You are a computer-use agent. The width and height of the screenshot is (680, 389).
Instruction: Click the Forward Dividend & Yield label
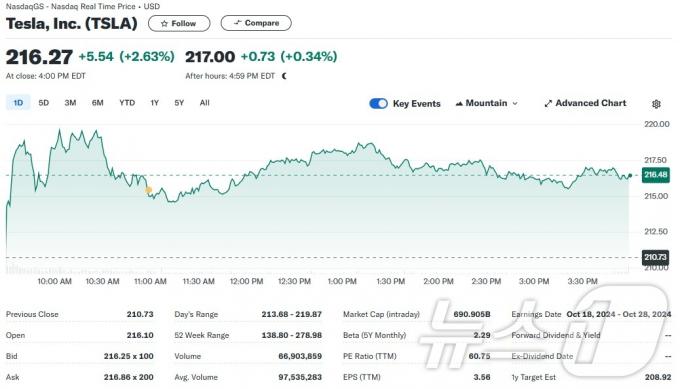click(x=556, y=335)
